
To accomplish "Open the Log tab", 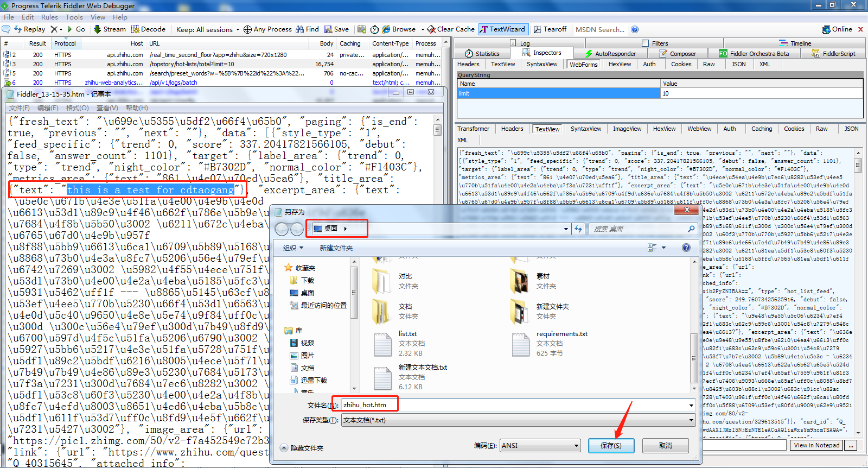I will pyautogui.click(x=520, y=43).
